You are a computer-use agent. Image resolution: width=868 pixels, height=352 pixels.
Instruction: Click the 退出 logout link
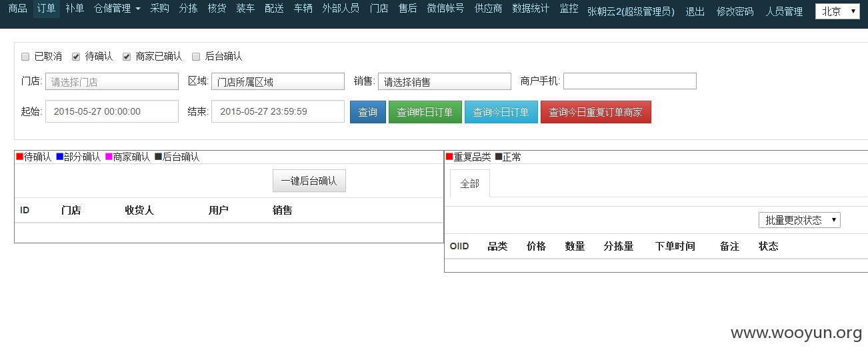pyautogui.click(x=695, y=11)
